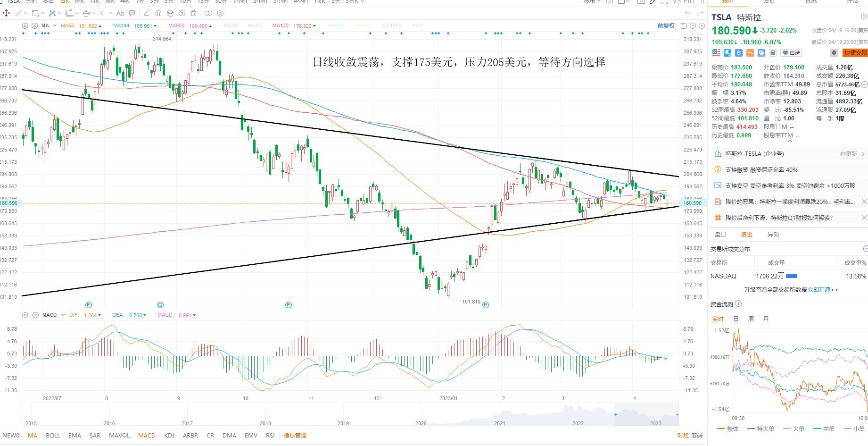Click the MA144 blue indicator value

135,26
